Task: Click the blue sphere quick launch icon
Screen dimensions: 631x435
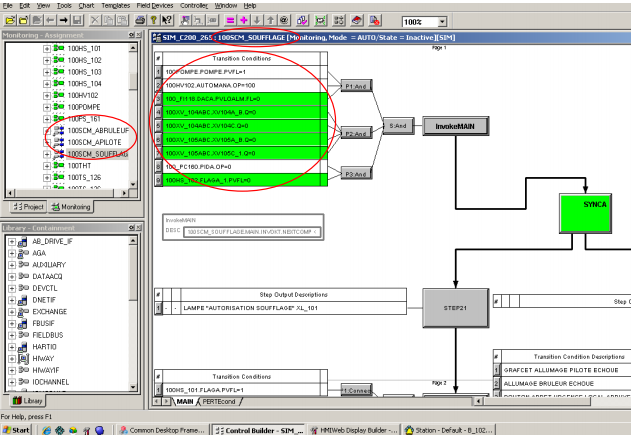Action: 100,430
